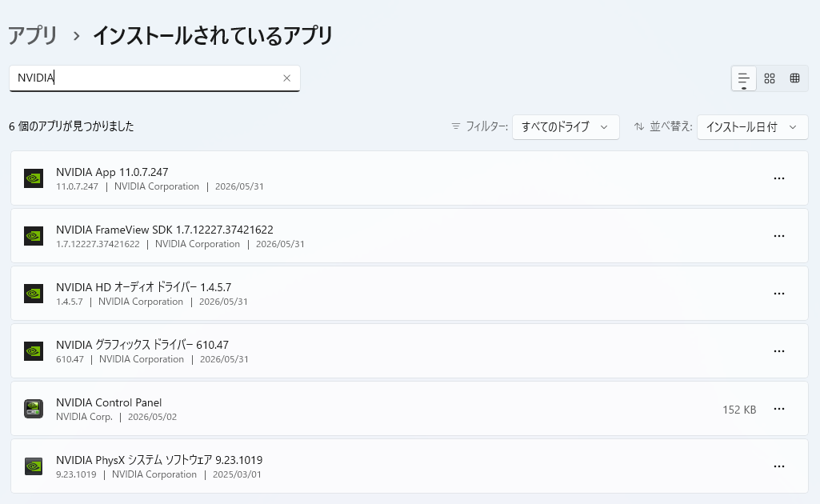Click the NVIDIA Control Panel icon
The image size is (820, 504).
pyautogui.click(x=34, y=409)
